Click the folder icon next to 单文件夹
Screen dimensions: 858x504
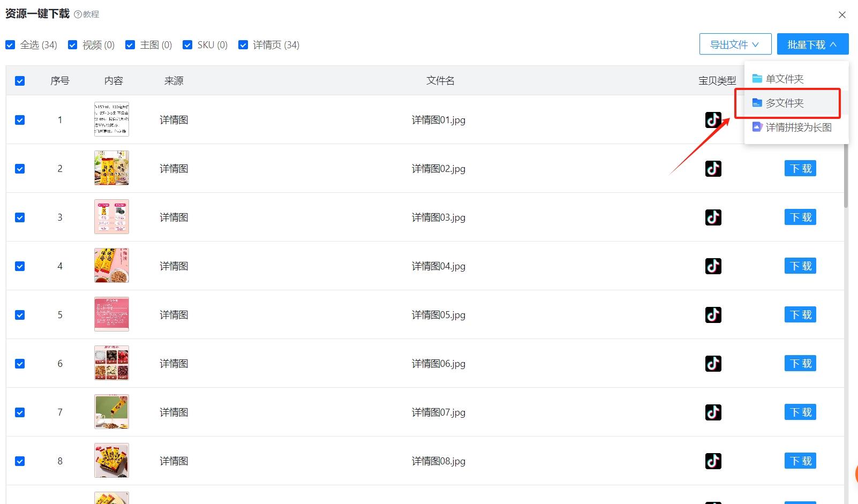pos(757,78)
